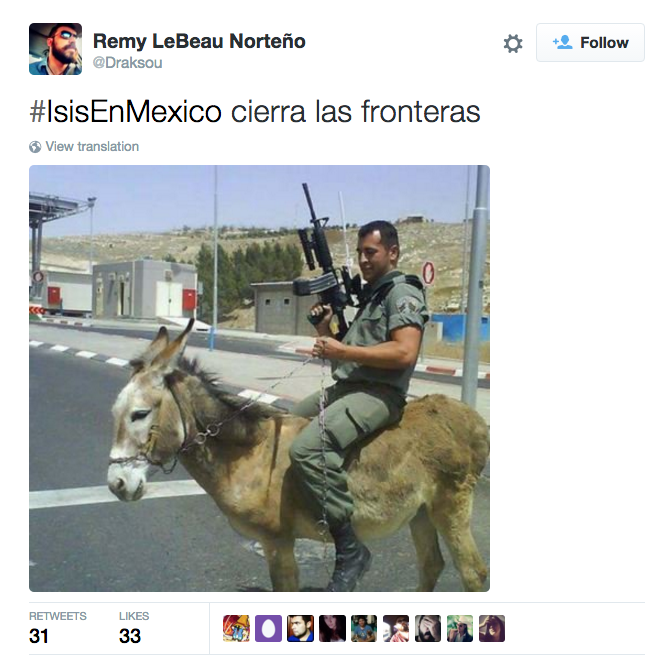Screen dimensions: 666x656
Task: Visit the @Draksou handle
Action: coord(127,62)
